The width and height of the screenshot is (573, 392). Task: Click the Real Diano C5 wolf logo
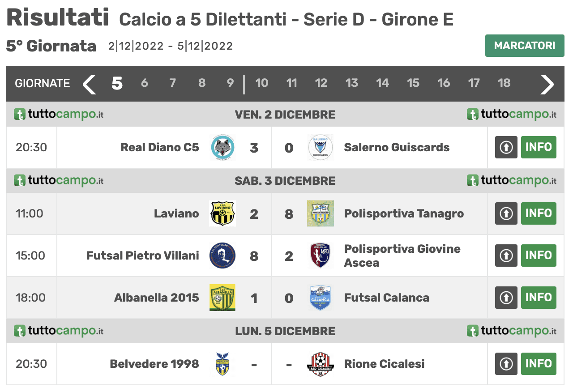223,147
